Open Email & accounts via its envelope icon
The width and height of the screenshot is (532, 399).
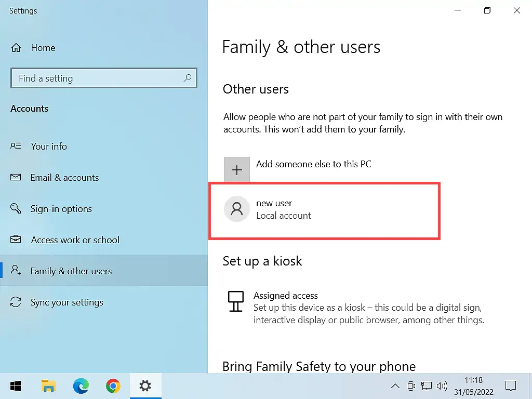tap(16, 177)
